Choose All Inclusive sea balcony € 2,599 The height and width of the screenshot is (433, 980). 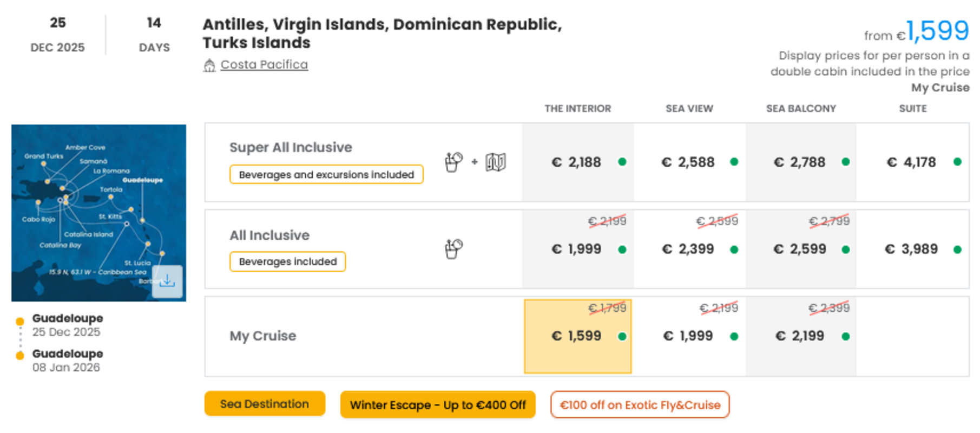801,249
